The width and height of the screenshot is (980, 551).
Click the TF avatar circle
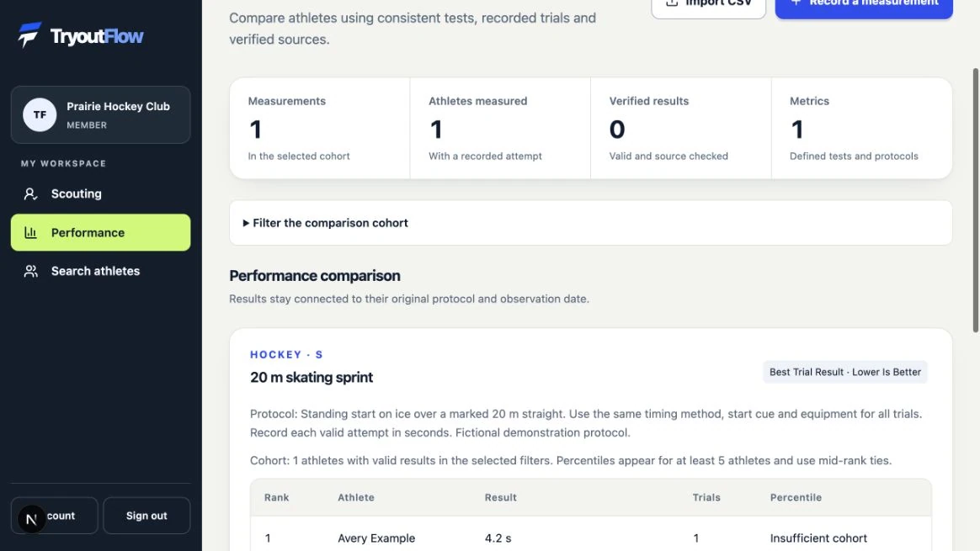(40, 114)
